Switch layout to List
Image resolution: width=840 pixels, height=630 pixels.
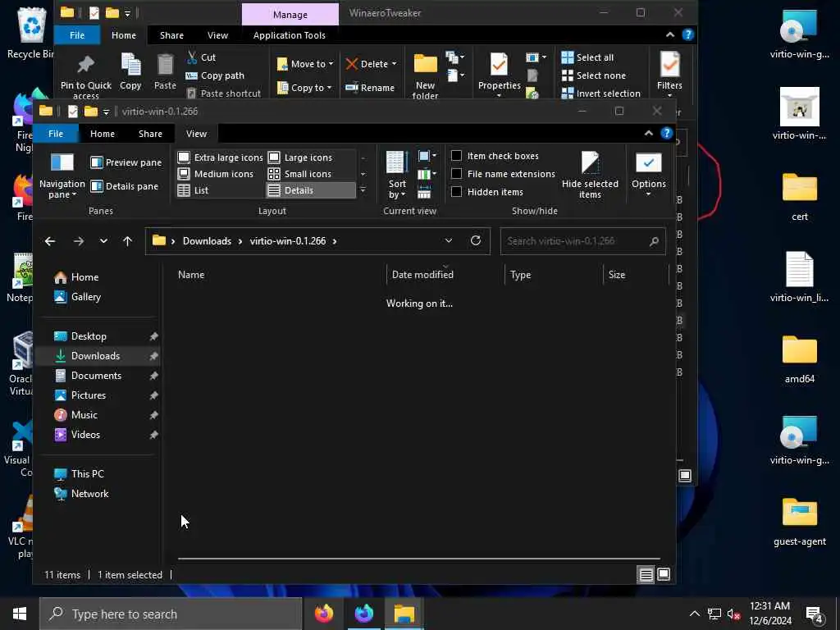tap(193, 190)
